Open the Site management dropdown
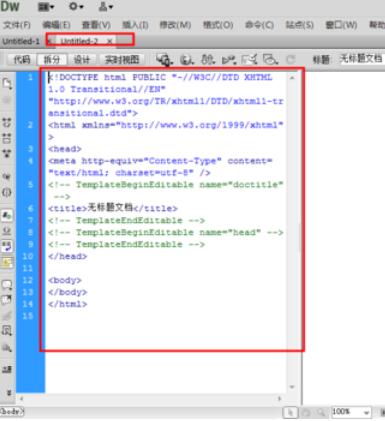Screen dimensions: 385x421 [106, 7]
